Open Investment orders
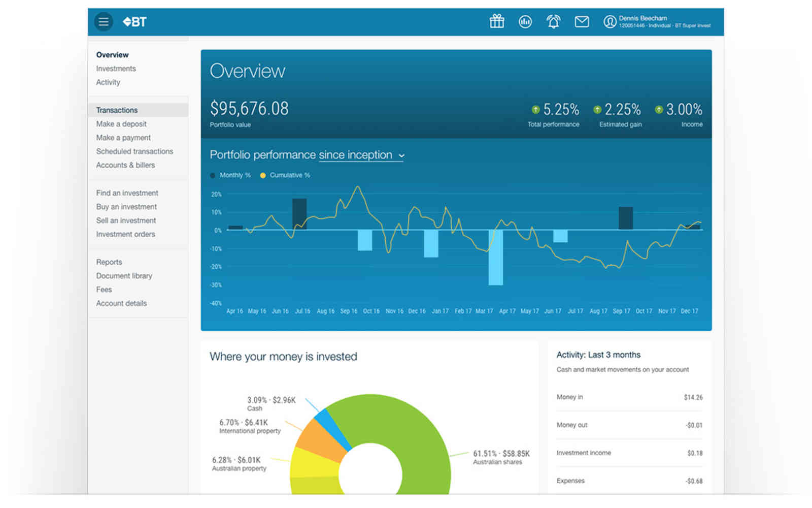 click(125, 234)
